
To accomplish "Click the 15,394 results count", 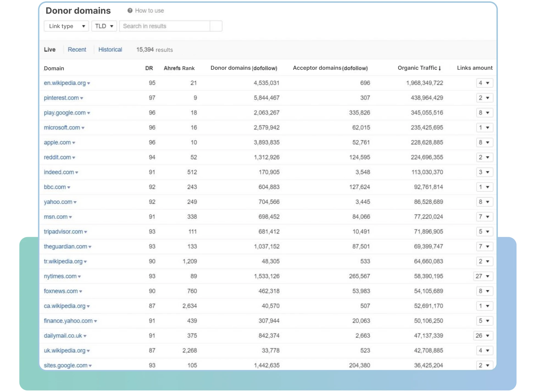I will (155, 50).
